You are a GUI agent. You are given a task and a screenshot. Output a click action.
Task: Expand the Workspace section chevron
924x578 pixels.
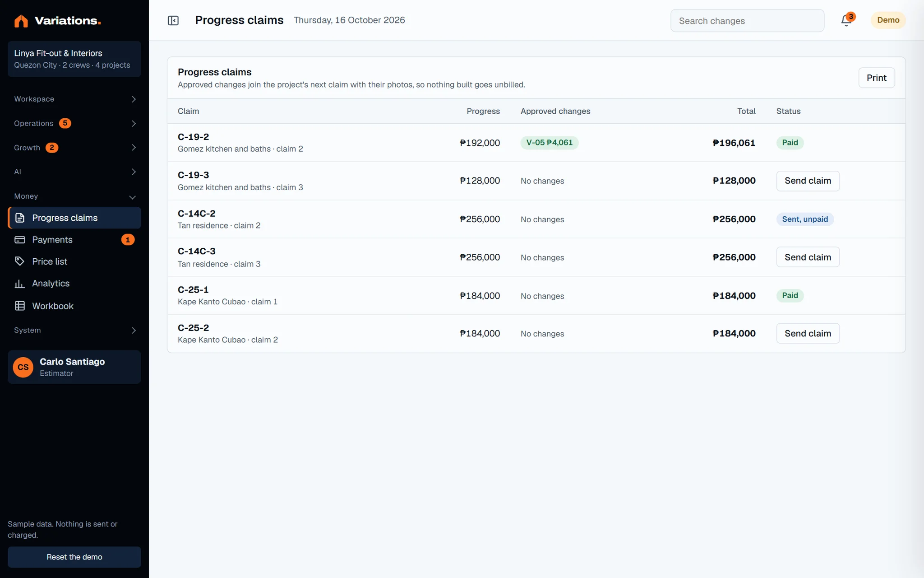134,99
